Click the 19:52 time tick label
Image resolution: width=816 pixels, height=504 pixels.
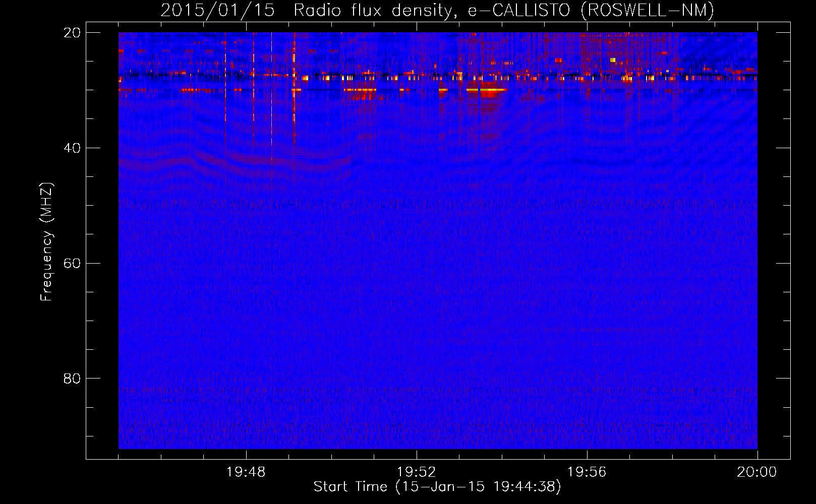coord(416,472)
